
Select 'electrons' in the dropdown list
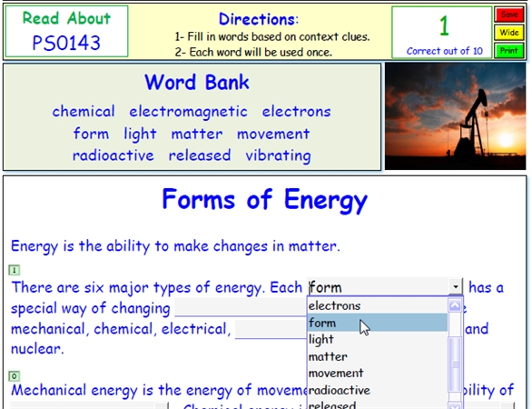pyautogui.click(x=378, y=305)
